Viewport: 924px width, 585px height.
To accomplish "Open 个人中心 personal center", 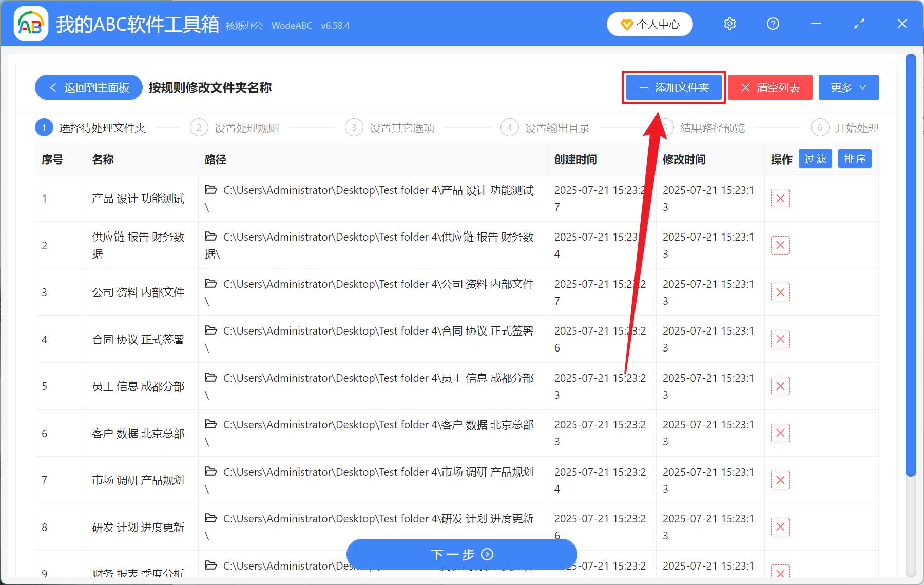I will click(649, 24).
